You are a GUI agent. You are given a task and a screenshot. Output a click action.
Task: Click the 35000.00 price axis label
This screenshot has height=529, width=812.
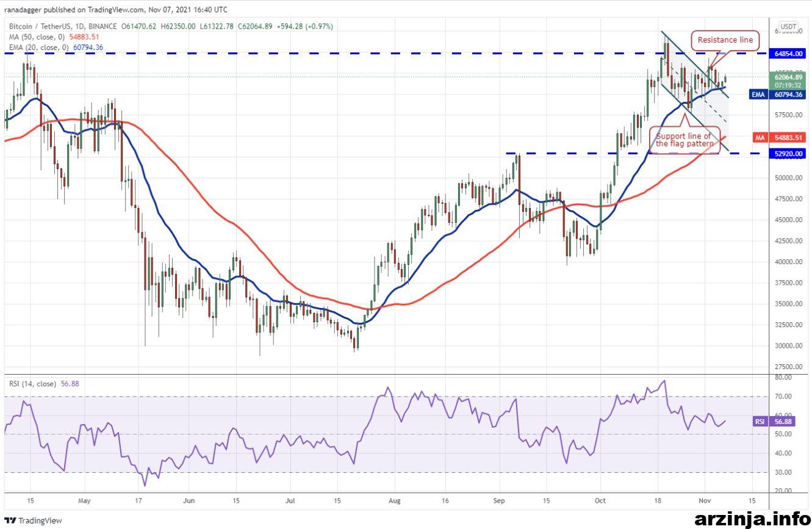789,304
